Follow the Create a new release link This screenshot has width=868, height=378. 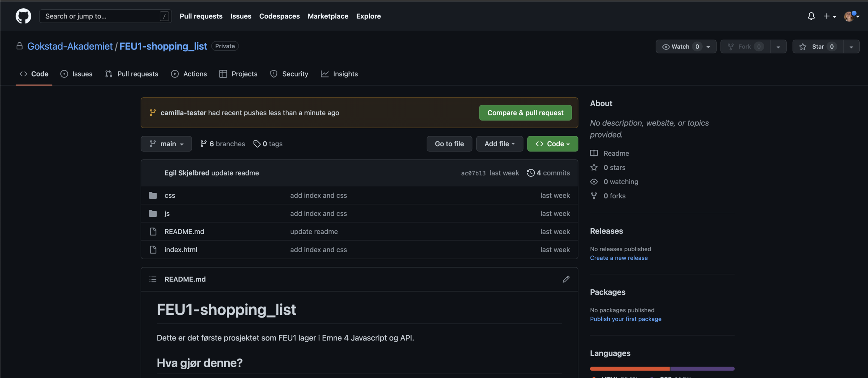click(618, 258)
